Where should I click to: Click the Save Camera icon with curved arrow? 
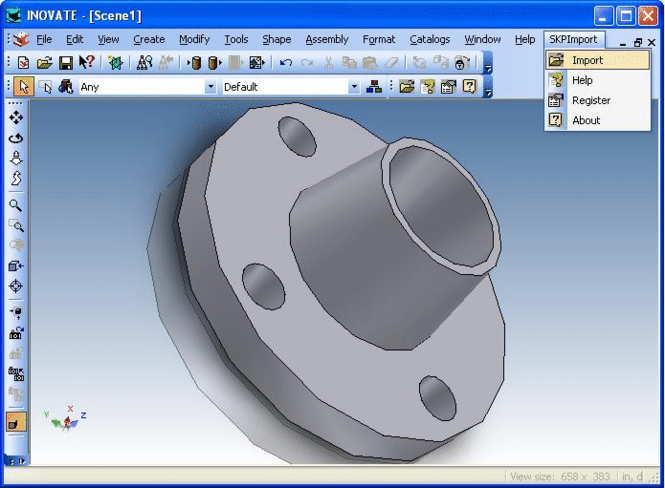pos(16,333)
